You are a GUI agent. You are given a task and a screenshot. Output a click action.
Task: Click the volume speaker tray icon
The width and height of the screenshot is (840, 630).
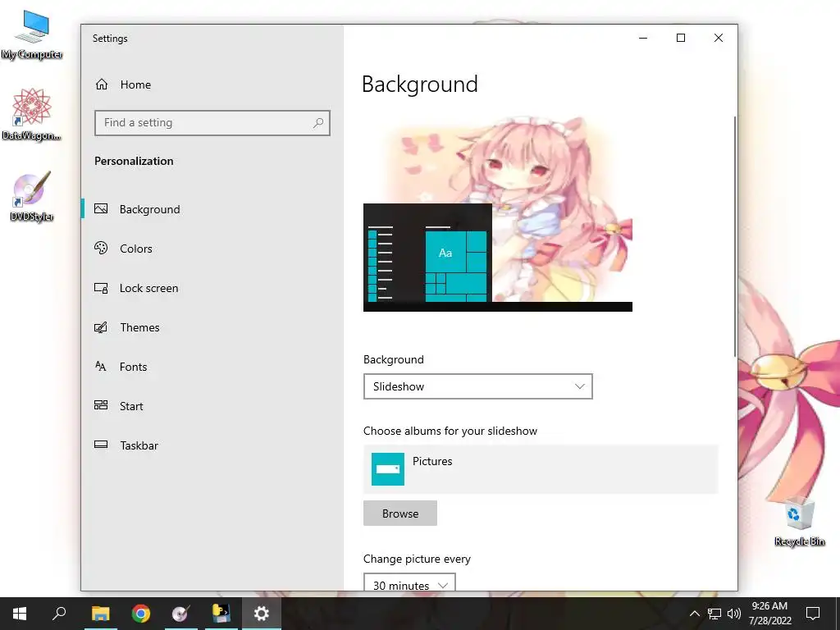(734, 614)
